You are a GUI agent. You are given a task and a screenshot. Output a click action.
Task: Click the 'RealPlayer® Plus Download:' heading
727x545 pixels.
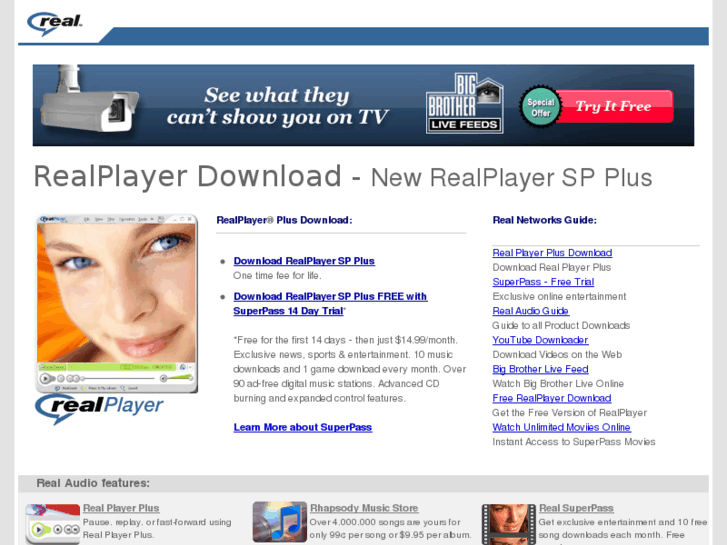284,220
